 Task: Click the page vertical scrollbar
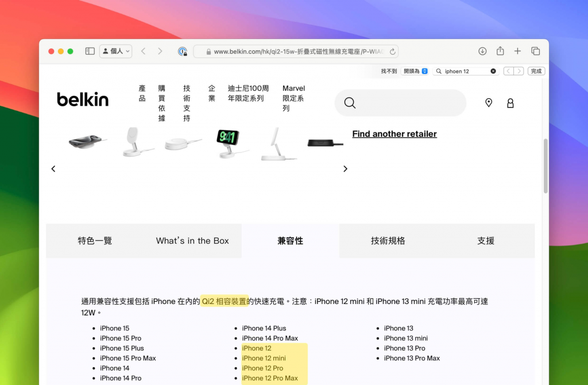pos(546,165)
